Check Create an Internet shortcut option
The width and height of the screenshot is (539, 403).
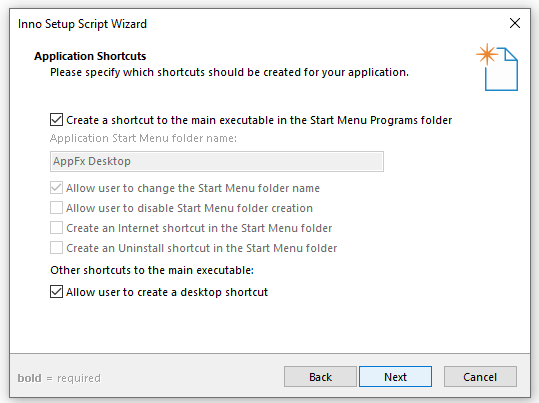[56, 228]
